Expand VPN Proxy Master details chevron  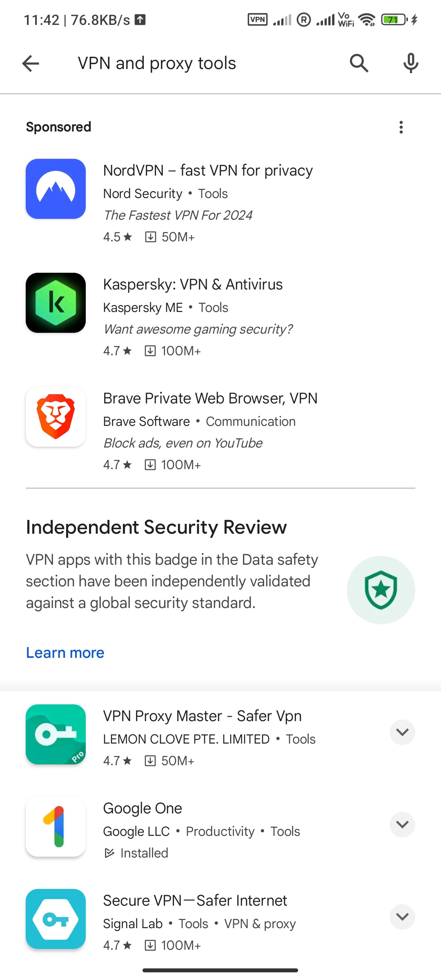tap(402, 732)
